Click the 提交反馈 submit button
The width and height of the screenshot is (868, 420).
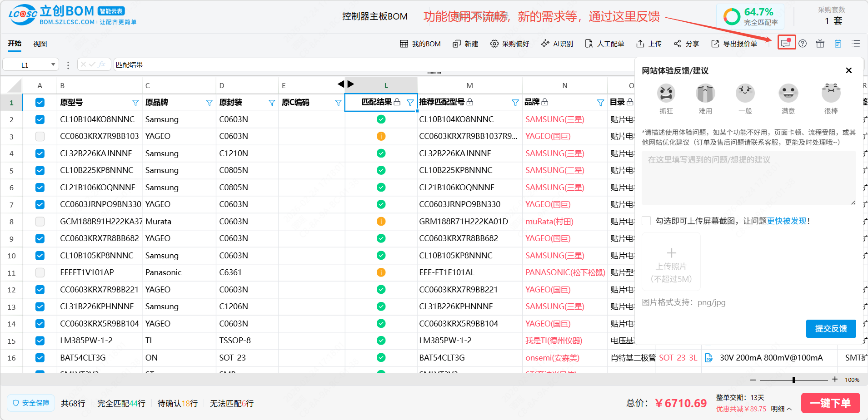tap(831, 328)
